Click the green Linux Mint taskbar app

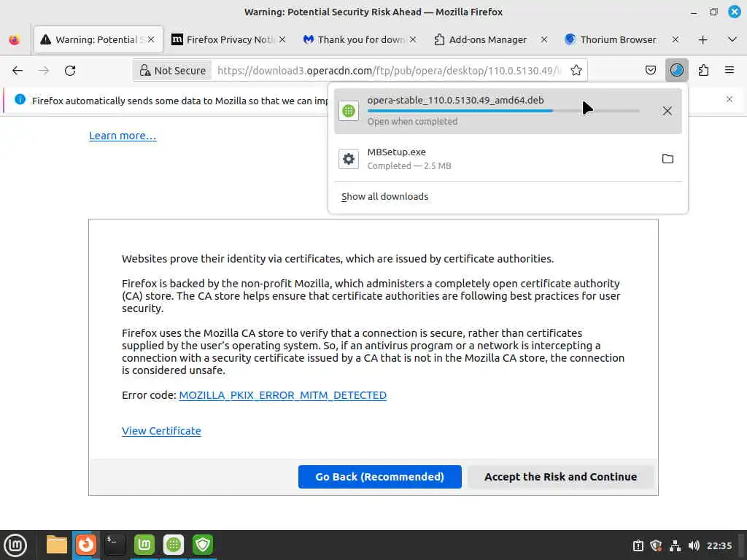(x=144, y=545)
